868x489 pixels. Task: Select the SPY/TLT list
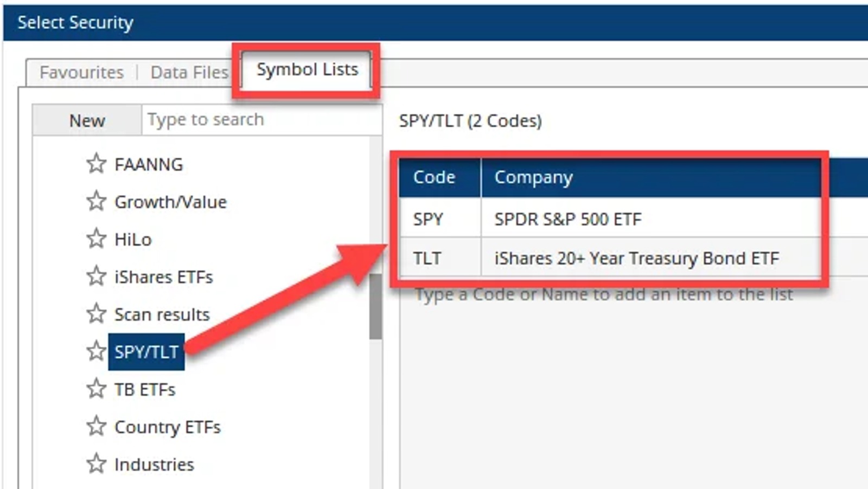coord(146,352)
